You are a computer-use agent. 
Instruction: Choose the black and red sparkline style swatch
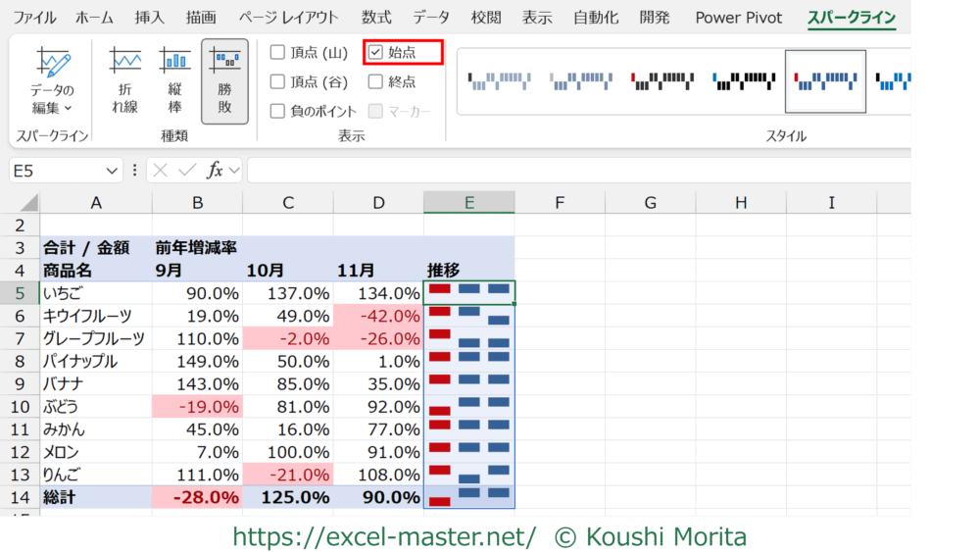click(662, 80)
